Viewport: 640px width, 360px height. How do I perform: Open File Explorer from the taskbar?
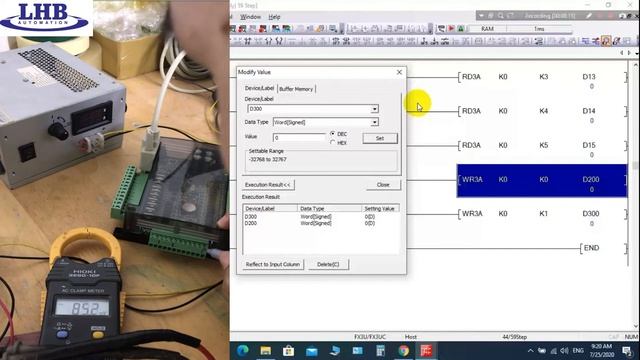[x=266, y=351]
